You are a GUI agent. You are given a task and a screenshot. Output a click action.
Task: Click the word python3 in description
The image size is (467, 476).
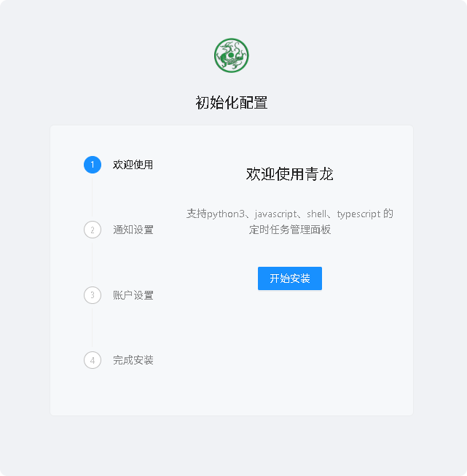(226, 214)
